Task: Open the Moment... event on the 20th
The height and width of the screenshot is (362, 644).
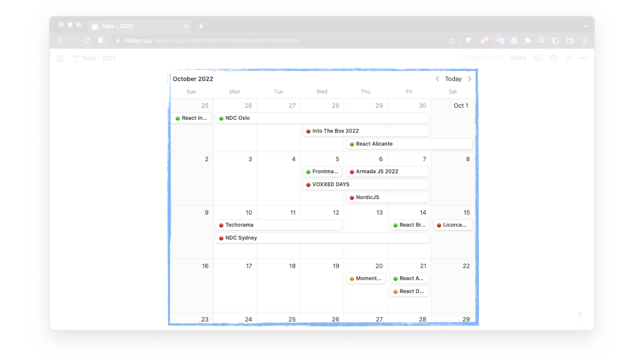Action: (366, 278)
